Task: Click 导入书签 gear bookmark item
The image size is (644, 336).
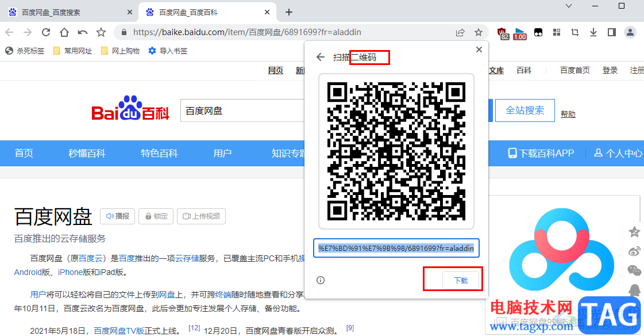Action: (168, 51)
